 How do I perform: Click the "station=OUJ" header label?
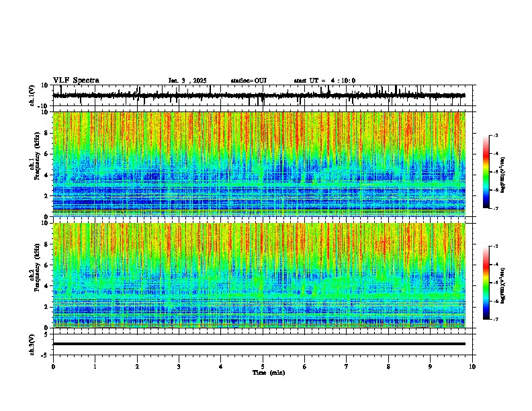pos(249,81)
